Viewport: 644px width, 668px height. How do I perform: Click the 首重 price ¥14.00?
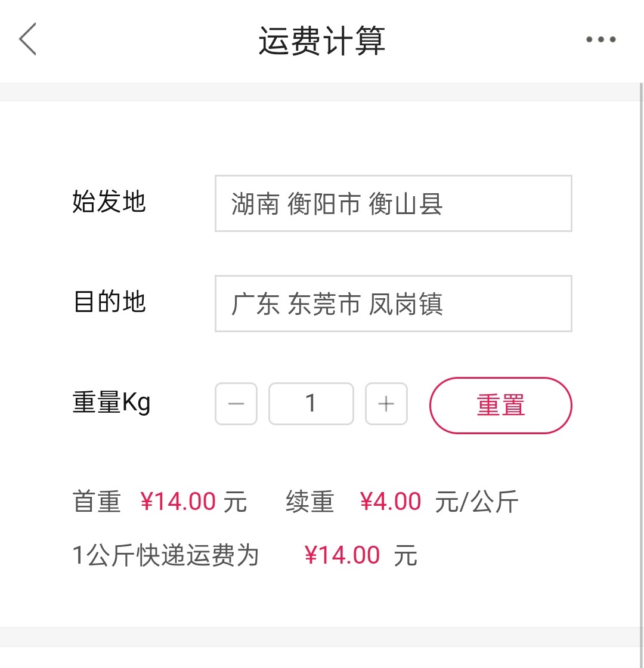(x=178, y=502)
